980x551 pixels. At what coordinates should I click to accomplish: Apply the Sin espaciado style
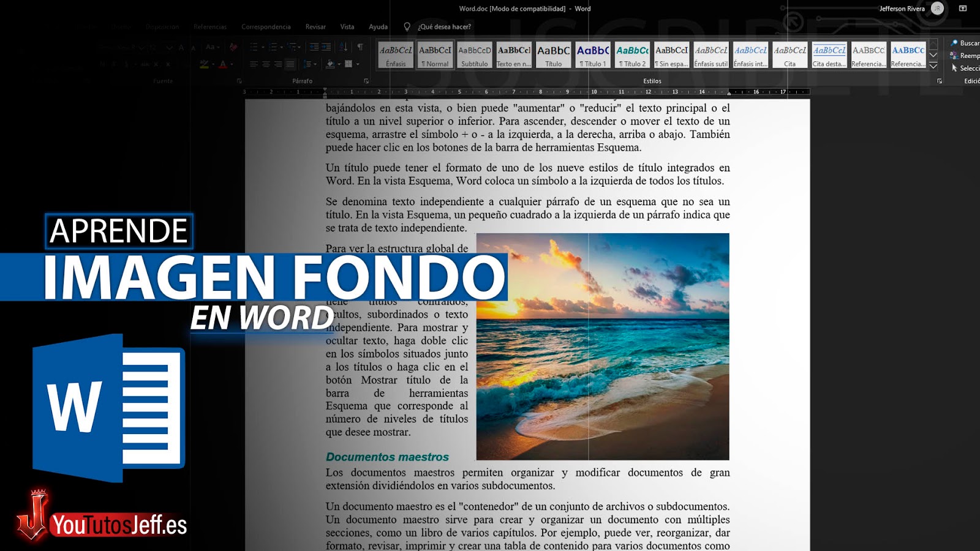(671, 55)
